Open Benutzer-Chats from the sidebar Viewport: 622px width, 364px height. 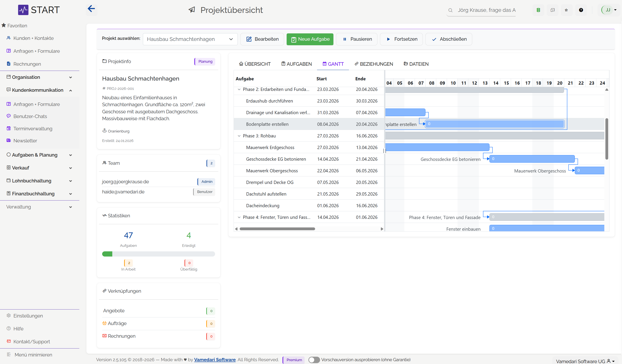30,116
